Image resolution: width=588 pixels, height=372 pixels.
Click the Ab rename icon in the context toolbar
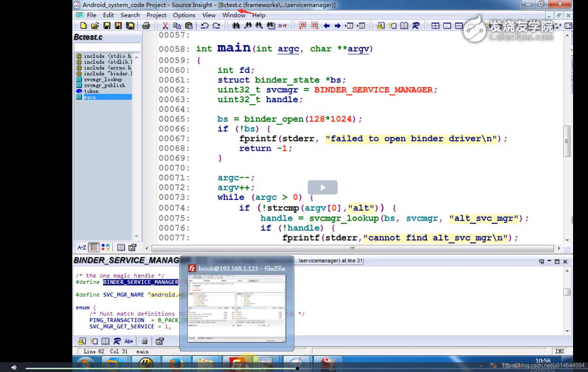tap(129, 341)
